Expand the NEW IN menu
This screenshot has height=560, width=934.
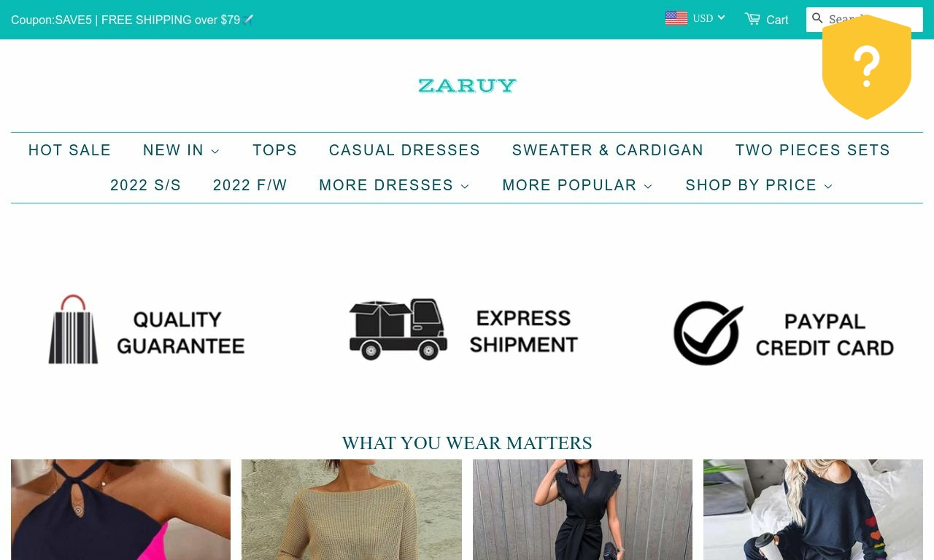[181, 150]
